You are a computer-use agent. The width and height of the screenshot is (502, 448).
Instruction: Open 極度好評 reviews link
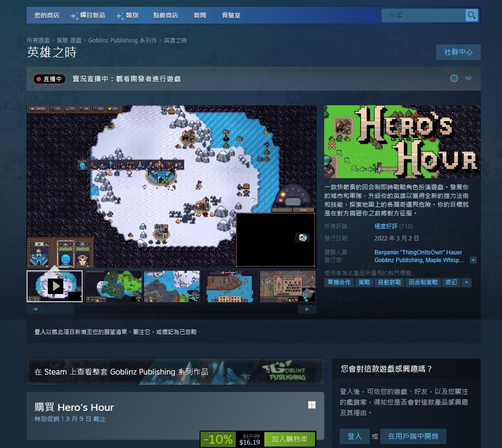tap(386, 226)
